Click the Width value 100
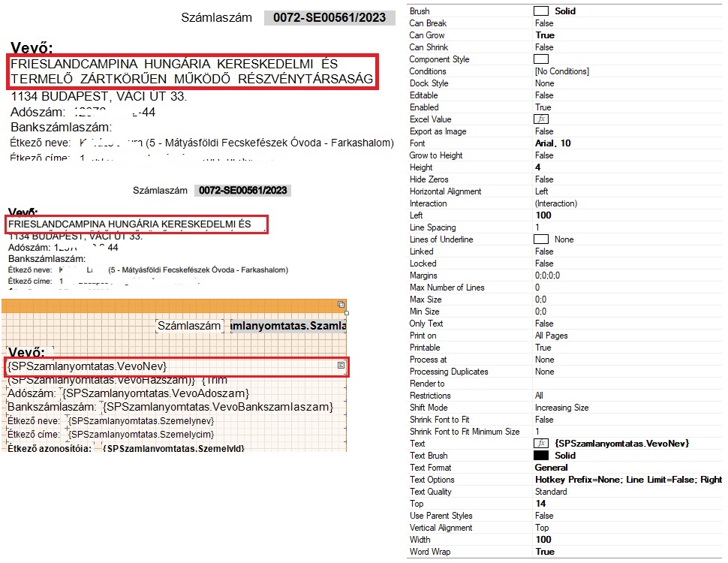This screenshot has height=563, width=728. tap(543, 540)
